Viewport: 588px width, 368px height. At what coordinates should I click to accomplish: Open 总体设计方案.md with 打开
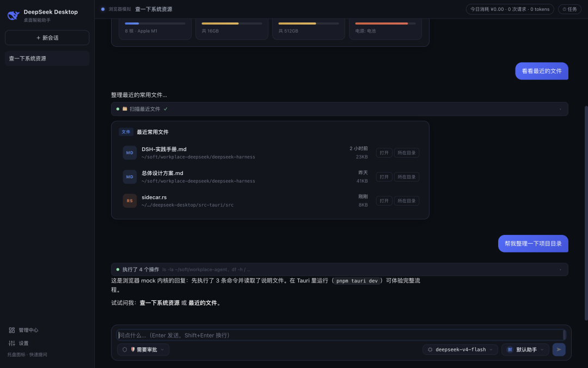pos(384,177)
